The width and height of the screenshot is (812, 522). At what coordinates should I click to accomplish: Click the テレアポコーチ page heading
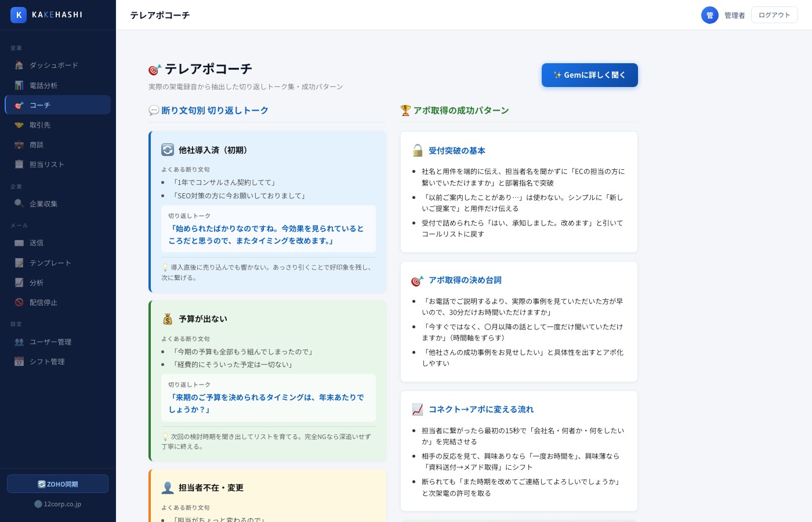point(200,68)
